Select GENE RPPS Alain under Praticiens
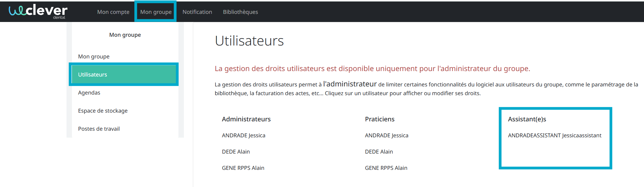Image resolution: width=644 pixels, height=187 pixels. pyautogui.click(x=386, y=168)
